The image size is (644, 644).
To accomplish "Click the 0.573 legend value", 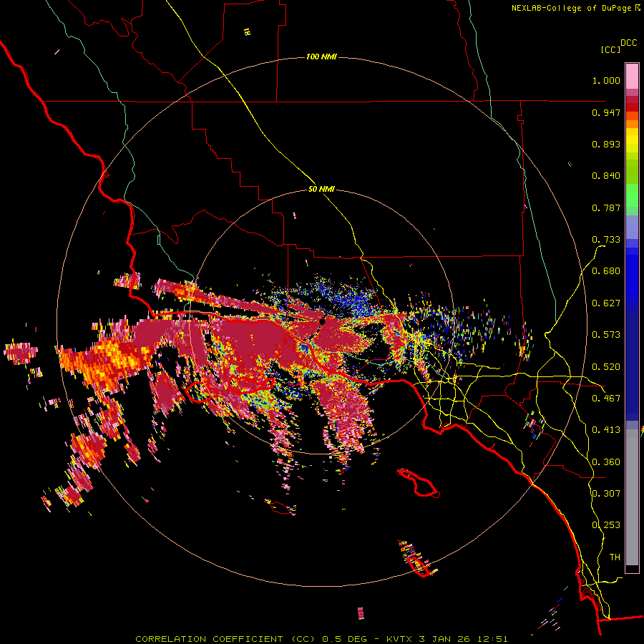I will coord(606,335).
